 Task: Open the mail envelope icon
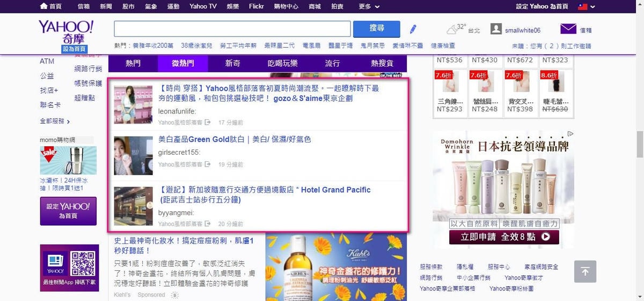pyautogui.click(x=568, y=29)
